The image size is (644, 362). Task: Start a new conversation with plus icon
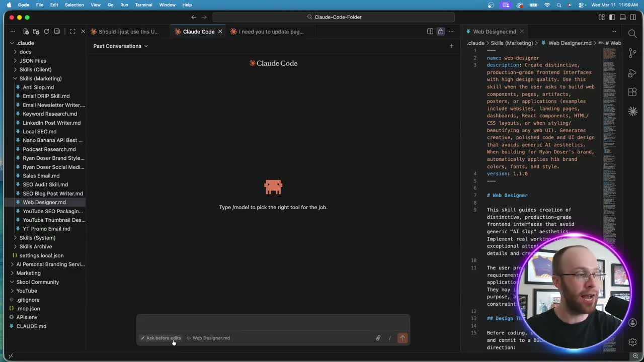pos(451,46)
